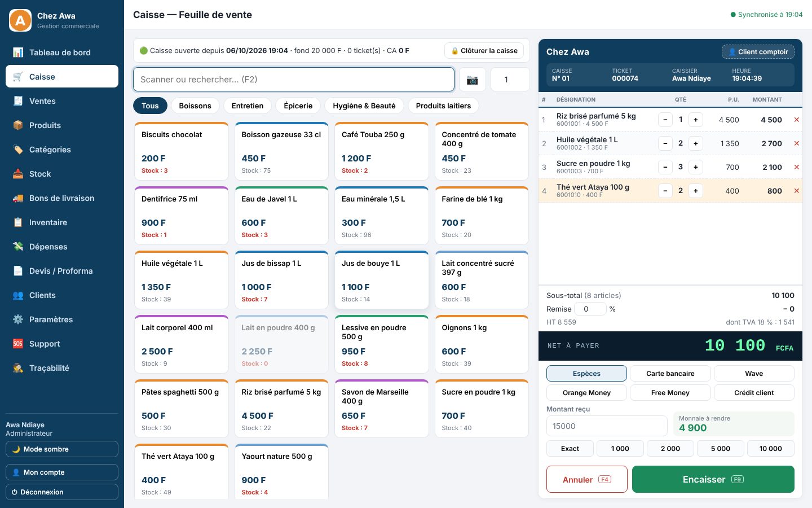Select Espèces payment method
812x508 pixels.
[x=586, y=374]
